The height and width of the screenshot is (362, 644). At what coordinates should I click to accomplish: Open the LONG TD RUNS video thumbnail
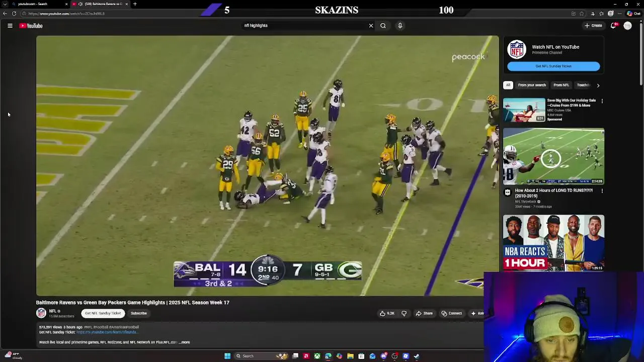point(553,156)
